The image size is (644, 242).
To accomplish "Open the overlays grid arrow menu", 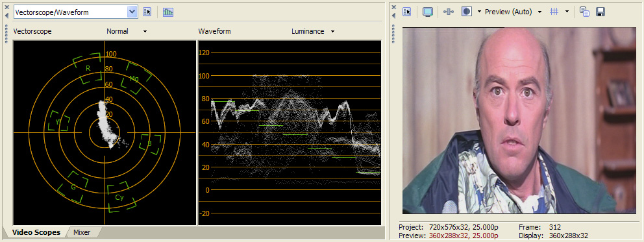I will tap(567, 12).
